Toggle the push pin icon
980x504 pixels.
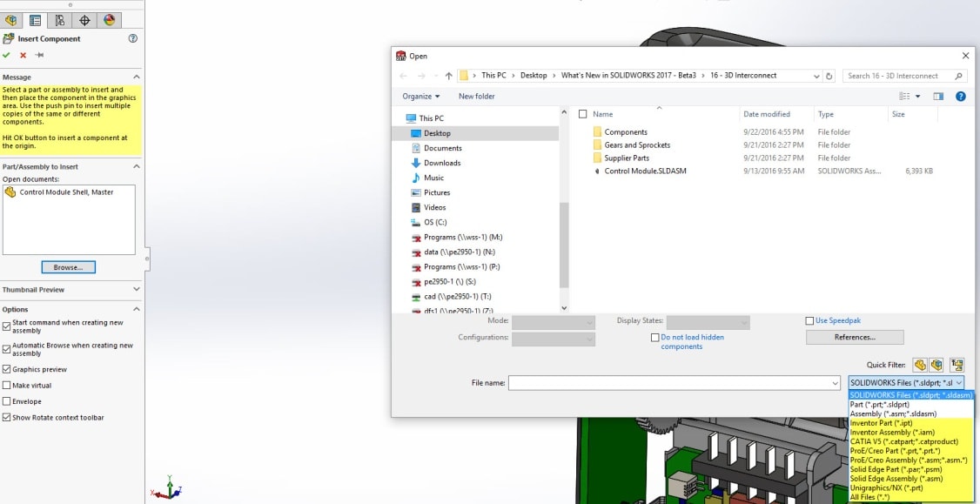tap(39, 55)
